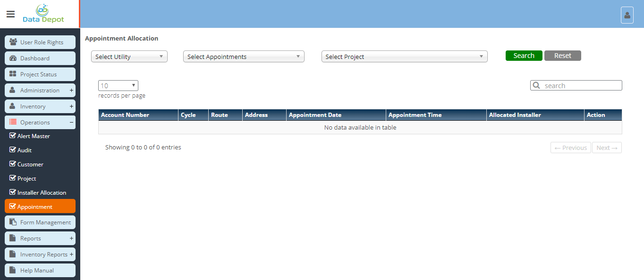Screen dimensions: 644x280
Task: Click the table search input field
Action: click(581, 85)
